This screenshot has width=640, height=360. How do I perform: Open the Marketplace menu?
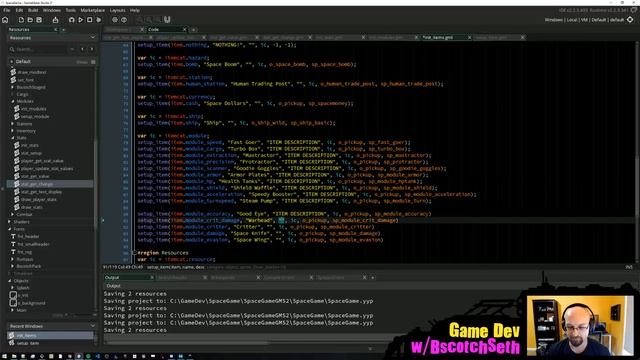pos(93,10)
